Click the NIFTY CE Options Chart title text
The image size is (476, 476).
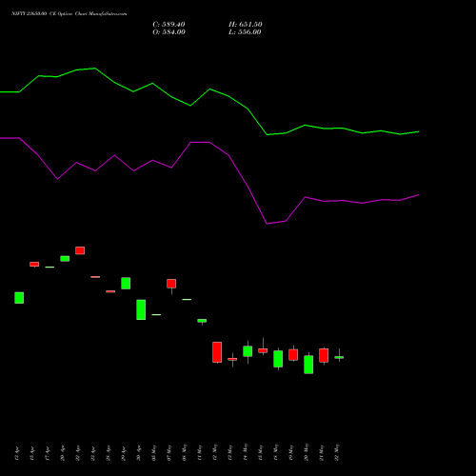(x=69, y=13)
